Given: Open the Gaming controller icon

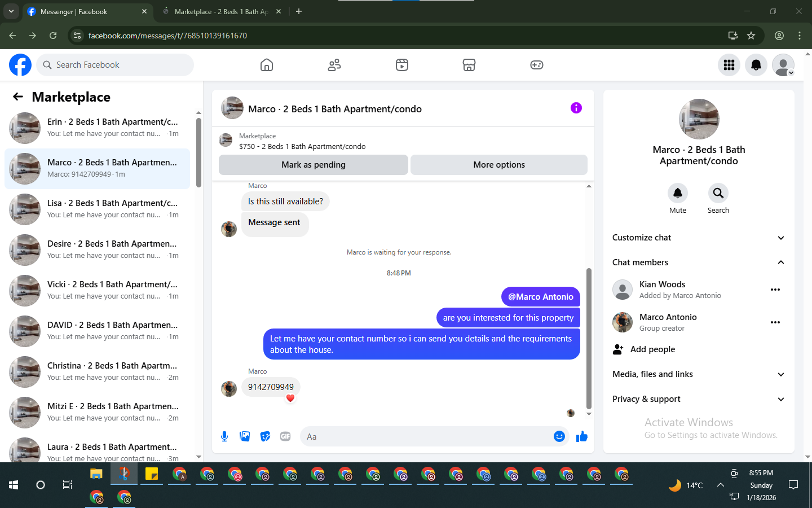Looking at the screenshot, I should coord(537,65).
